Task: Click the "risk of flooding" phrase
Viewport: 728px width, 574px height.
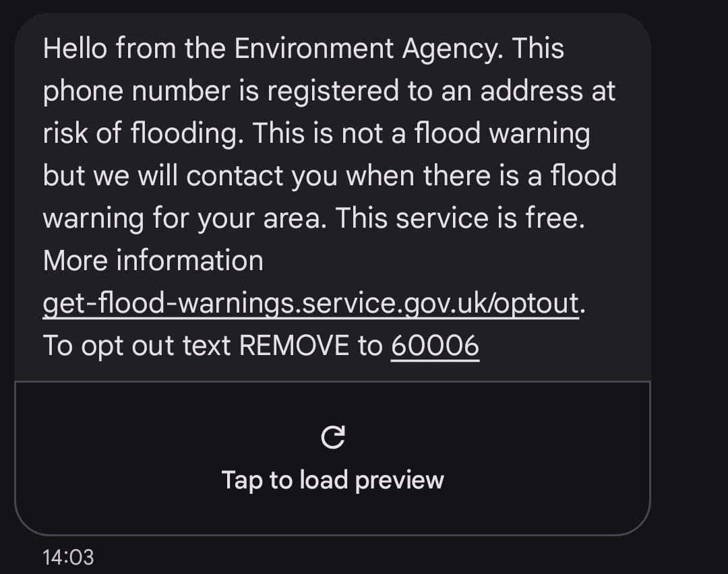Action: (141, 133)
